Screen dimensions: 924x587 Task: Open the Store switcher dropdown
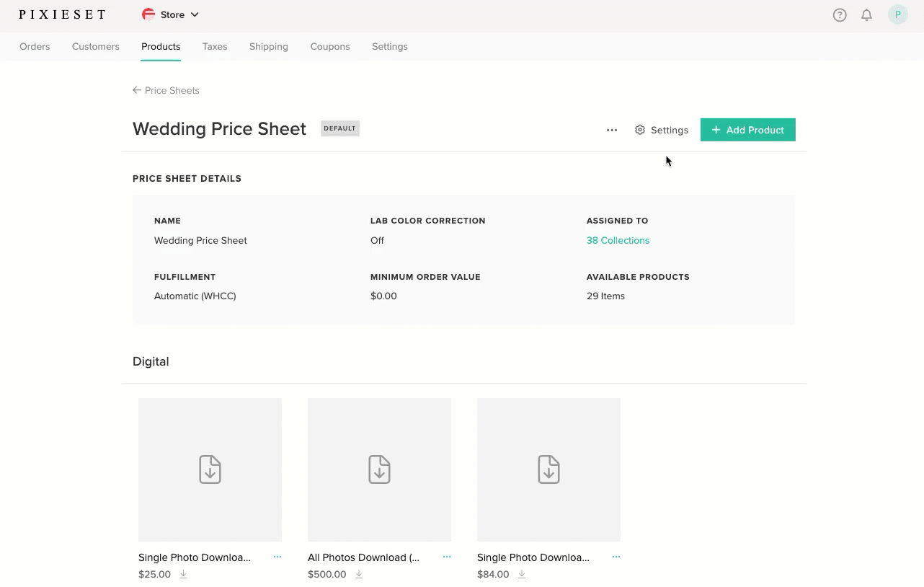170,14
